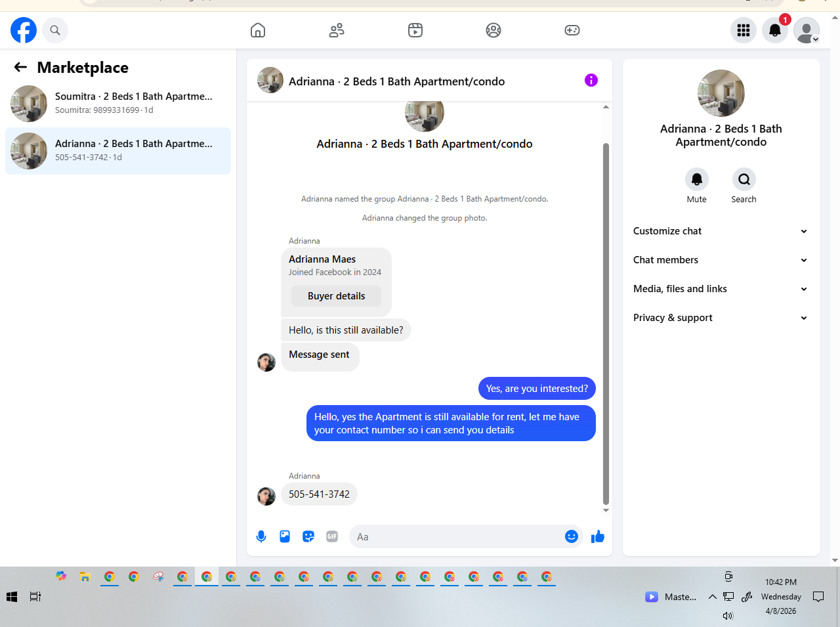Viewport: 840px width, 627px height.
Task: Click the purple conversation info icon
Action: pos(591,80)
